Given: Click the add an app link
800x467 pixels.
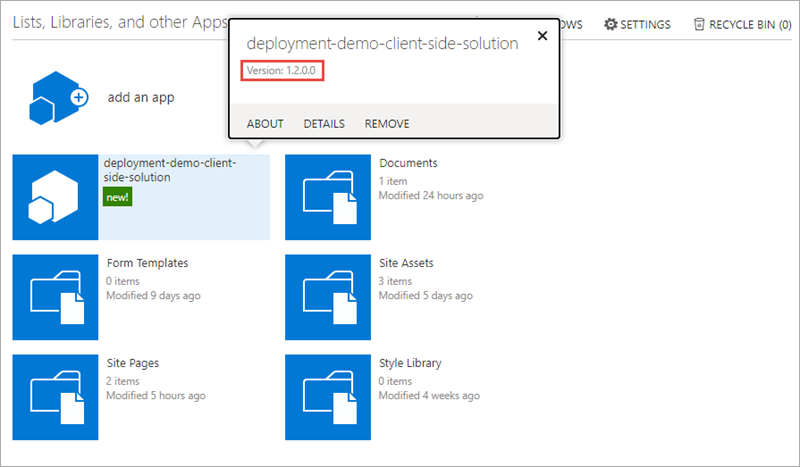Looking at the screenshot, I should tap(141, 97).
